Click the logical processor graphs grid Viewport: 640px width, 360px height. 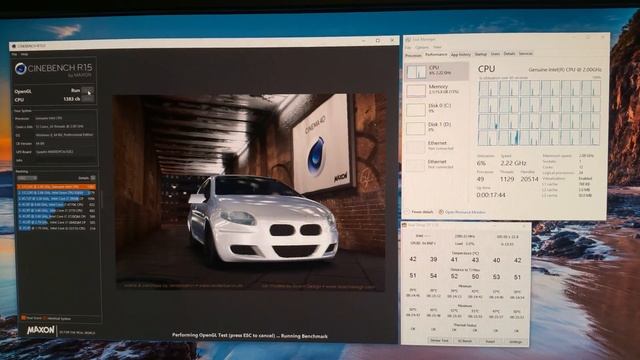click(x=539, y=113)
